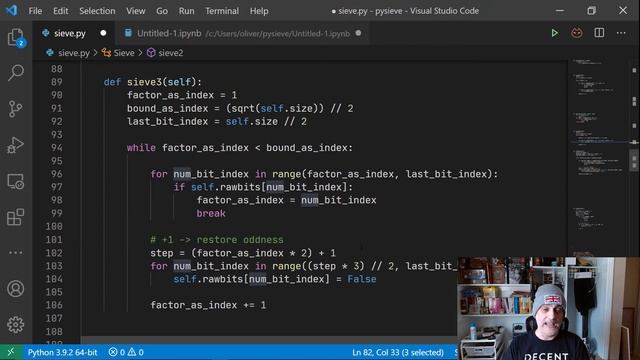Screen dimensions: 640x360
Task: Open the File menu
Action: tap(35, 11)
